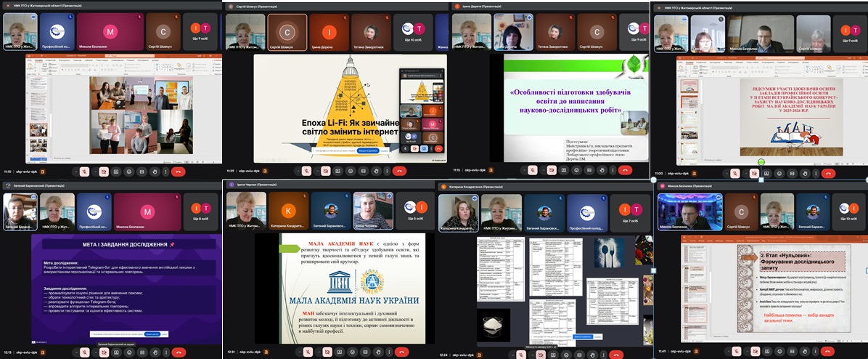Unmute the microphone in the 11:10 meeting
The height and width of the screenshot is (359, 868).
point(85,172)
